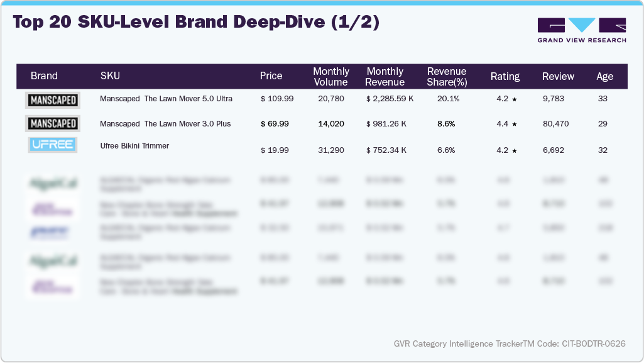This screenshot has height=363, width=644.
Task: Select the Monthly Volume column header
Action: pos(331,77)
